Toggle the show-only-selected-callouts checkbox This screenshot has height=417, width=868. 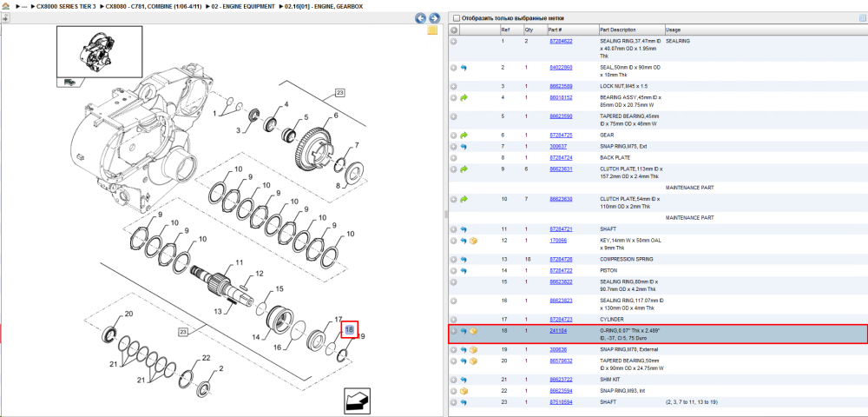pyautogui.click(x=456, y=17)
